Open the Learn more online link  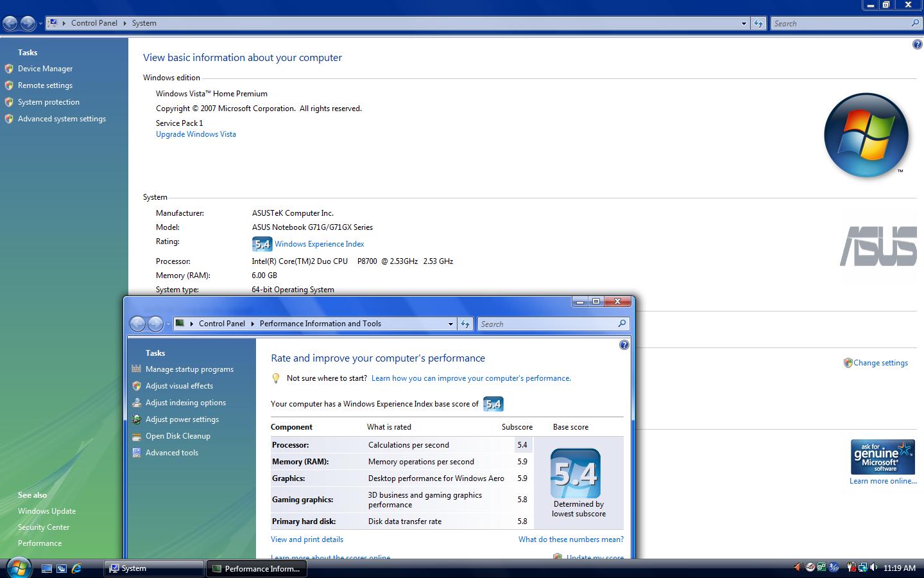coord(883,481)
